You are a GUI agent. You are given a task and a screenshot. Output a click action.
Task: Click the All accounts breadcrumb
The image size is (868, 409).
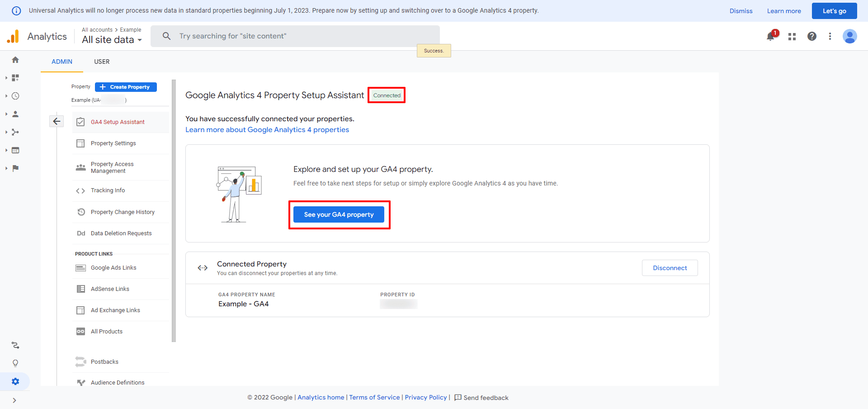tap(97, 30)
